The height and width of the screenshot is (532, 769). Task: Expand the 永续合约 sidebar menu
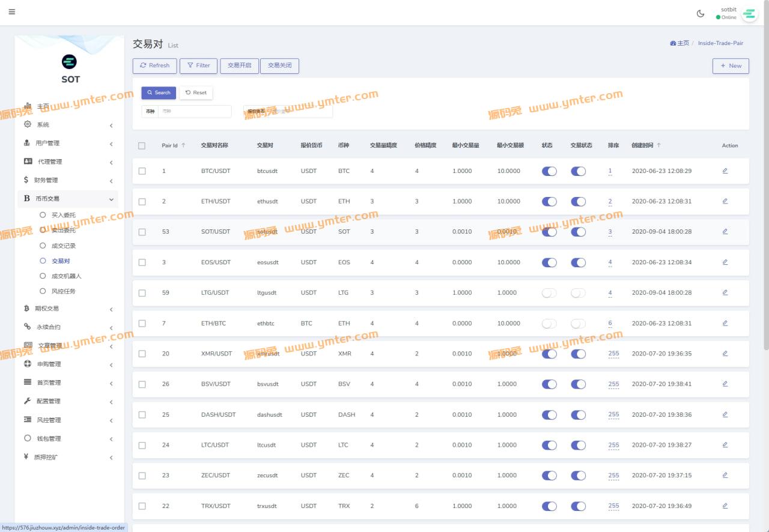point(68,327)
